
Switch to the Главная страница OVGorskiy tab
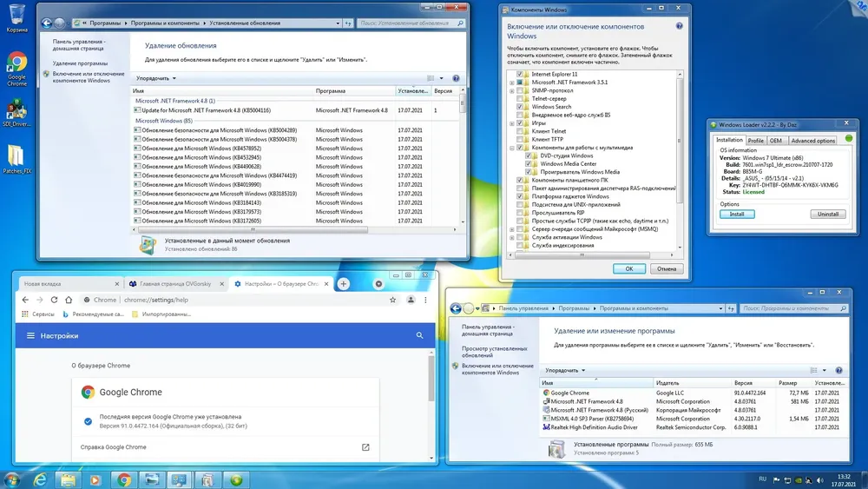175,283
